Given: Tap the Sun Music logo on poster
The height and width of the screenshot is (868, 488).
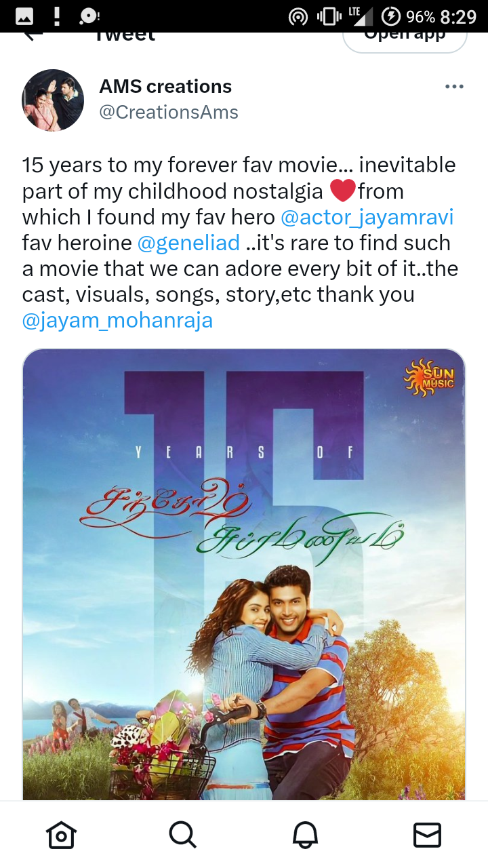Looking at the screenshot, I should coord(429,378).
